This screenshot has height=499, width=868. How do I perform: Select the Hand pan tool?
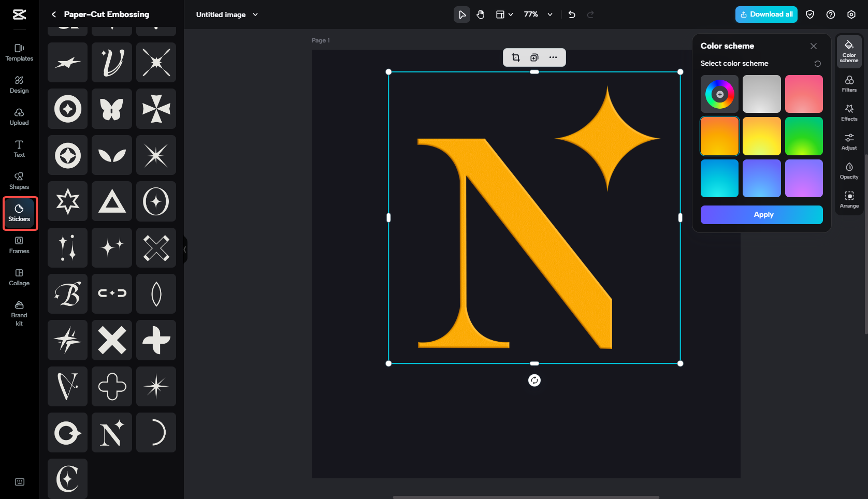480,14
